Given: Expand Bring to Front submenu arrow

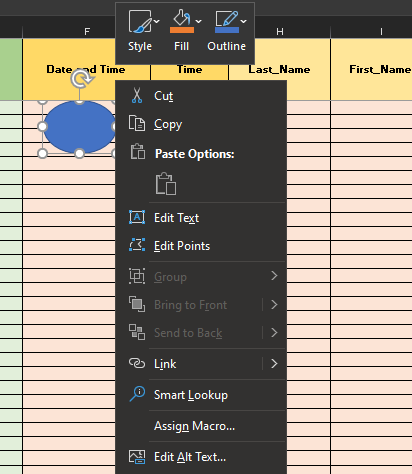Looking at the screenshot, I should tap(274, 304).
